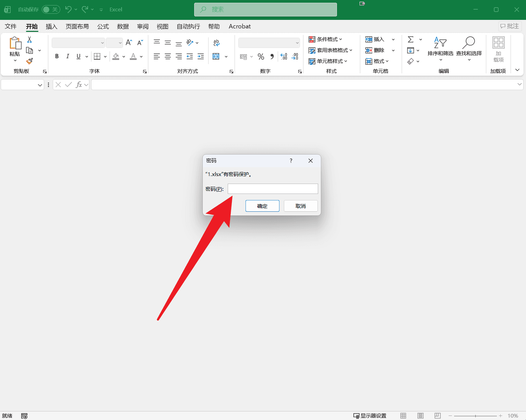Click Increase Font Size icon
The width and height of the screenshot is (526, 420).
click(x=129, y=42)
